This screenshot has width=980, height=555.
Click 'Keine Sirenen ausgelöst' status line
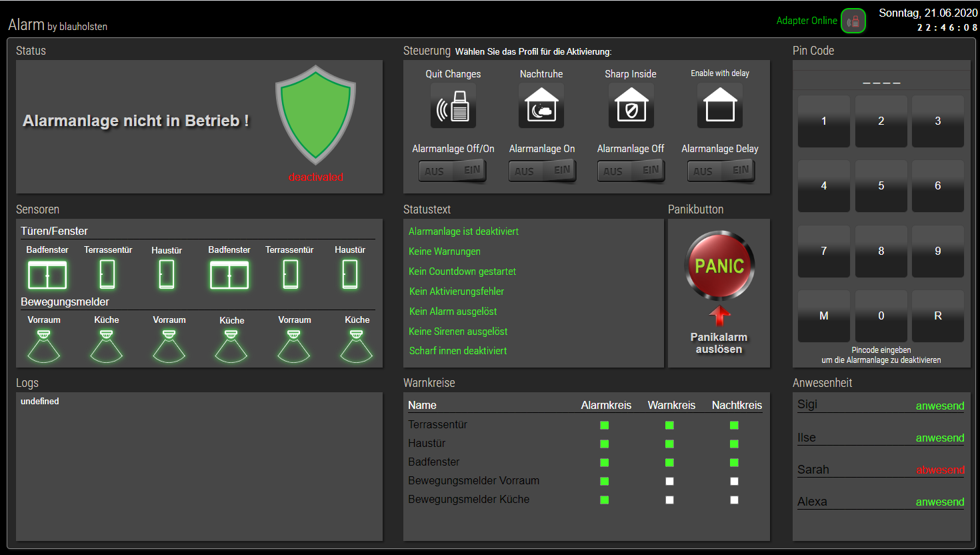[458, 332]
